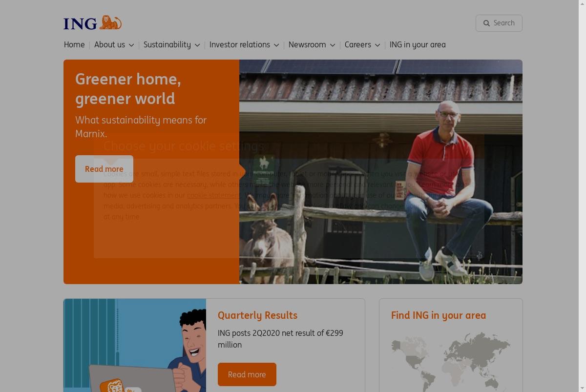Screen dimensions: 586x392
Task: Open ING in your area menu item
Action: (418, 44)
